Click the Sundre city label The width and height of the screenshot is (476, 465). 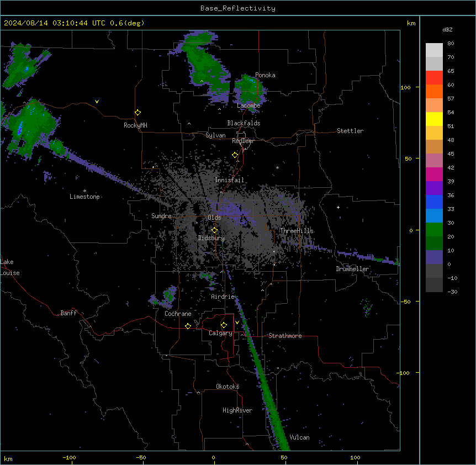click(161, 216)
